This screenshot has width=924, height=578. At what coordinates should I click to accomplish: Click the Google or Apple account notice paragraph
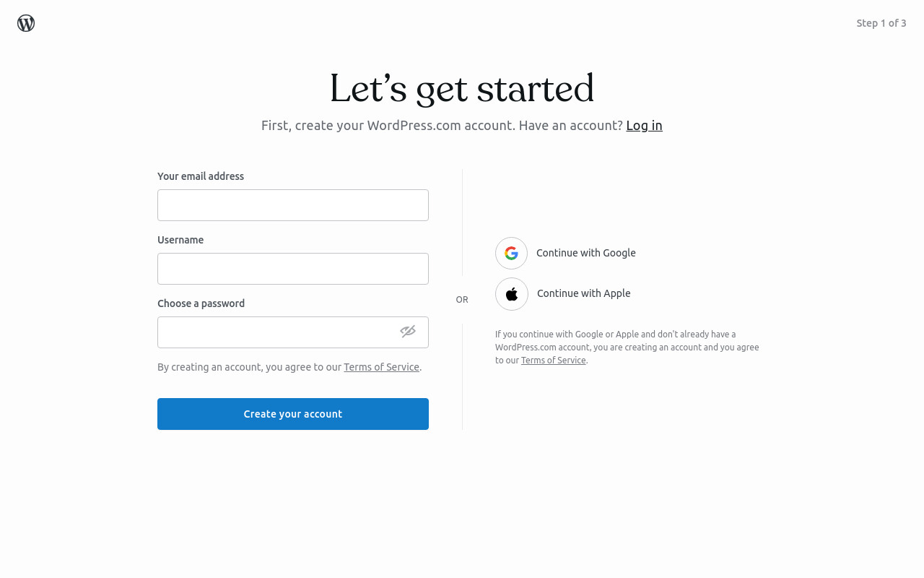(627, 348)
